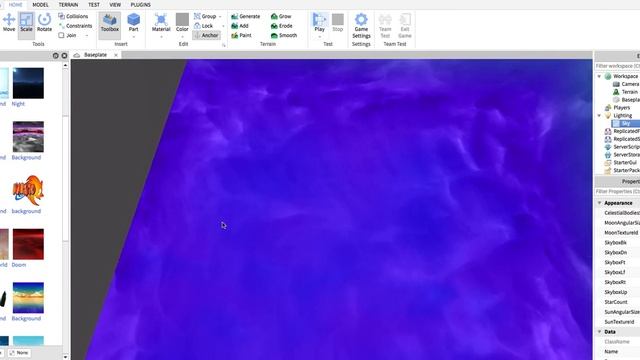Click the Team Test button
640x360 pixels.
(385, 25)
